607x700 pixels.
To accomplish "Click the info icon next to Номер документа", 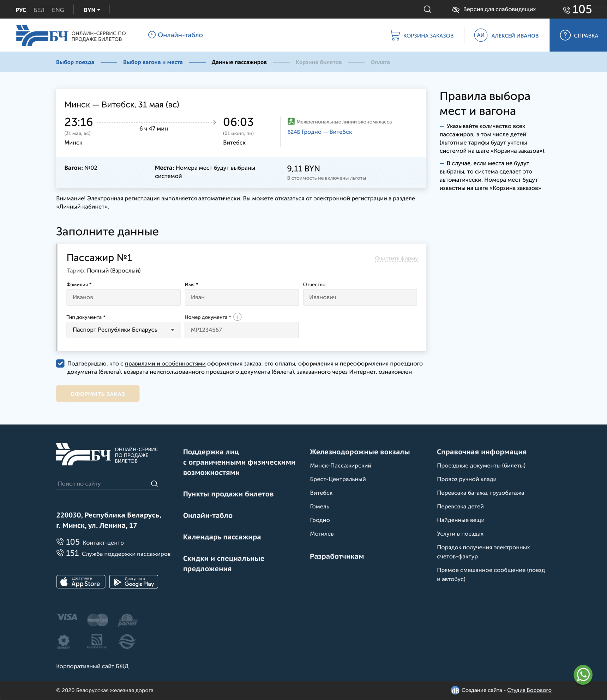I will [x=238, y=317].
